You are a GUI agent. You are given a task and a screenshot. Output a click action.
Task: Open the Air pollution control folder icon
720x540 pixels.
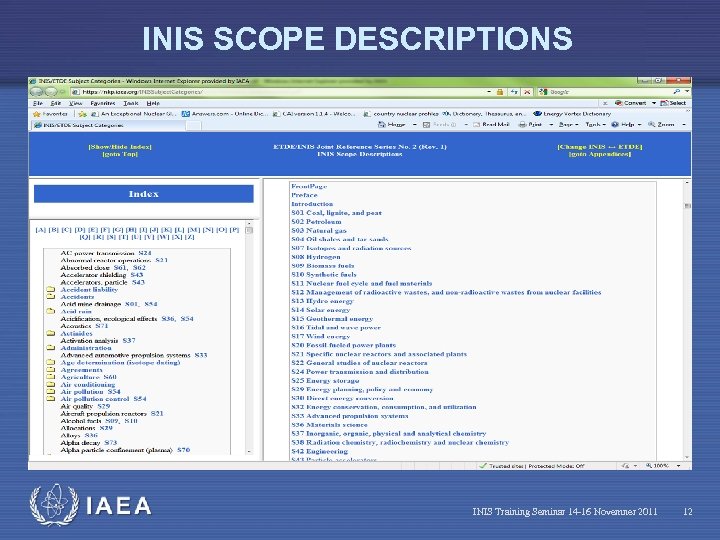click(51, 399)
